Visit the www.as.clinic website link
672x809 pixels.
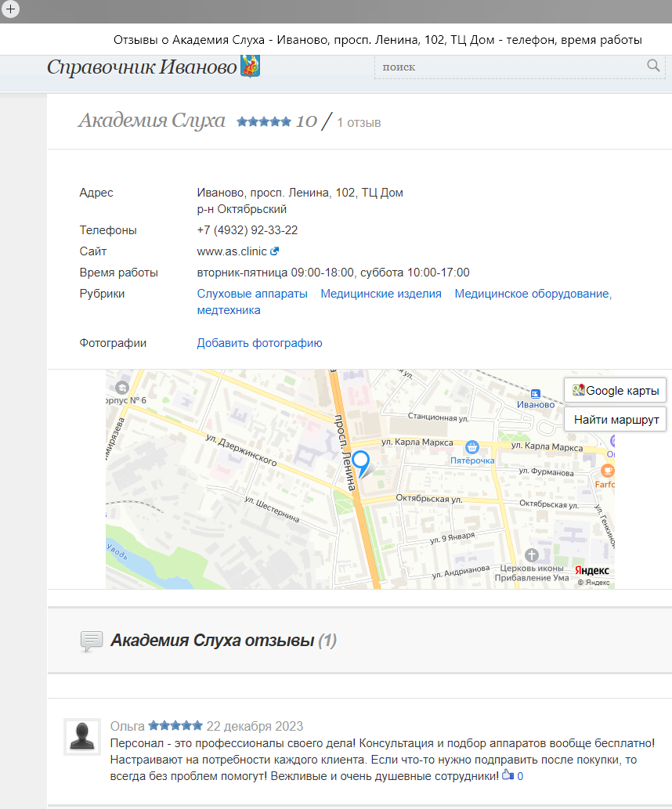click(232, 251)
